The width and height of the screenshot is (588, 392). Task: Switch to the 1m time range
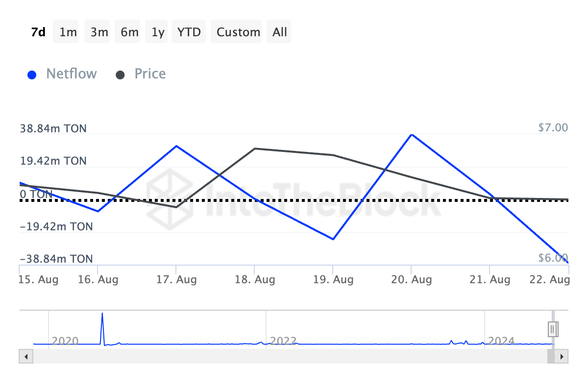pos(68,32)
